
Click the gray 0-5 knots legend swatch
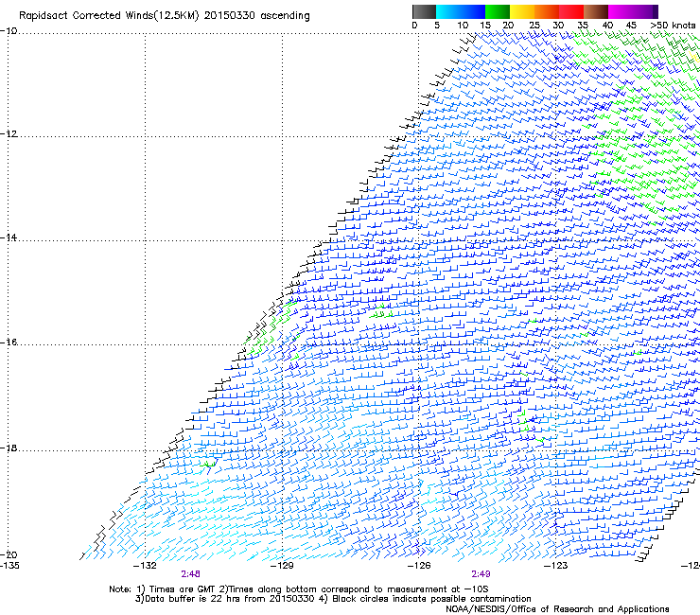click(x=424, y=11)
